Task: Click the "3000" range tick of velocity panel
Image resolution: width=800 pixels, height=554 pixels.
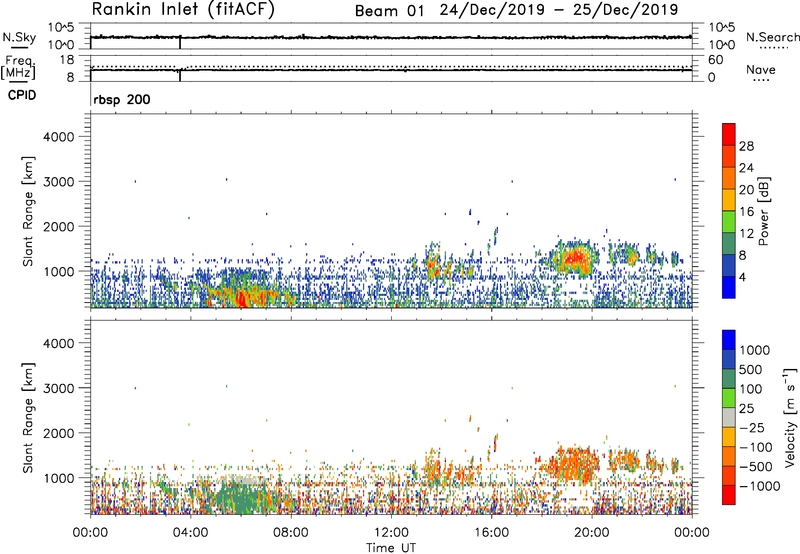Action: [x=59, y=388]
